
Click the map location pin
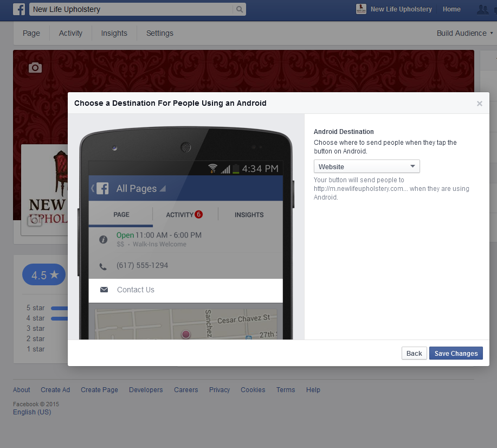(186, 334)
